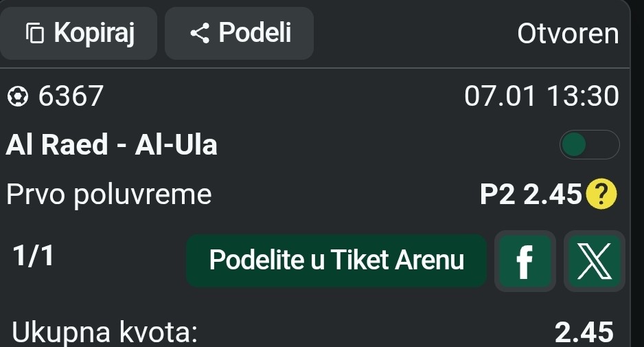644x347 pixels.
Task: Tap Podelite u Tiket Arenu
Action: 336,260
